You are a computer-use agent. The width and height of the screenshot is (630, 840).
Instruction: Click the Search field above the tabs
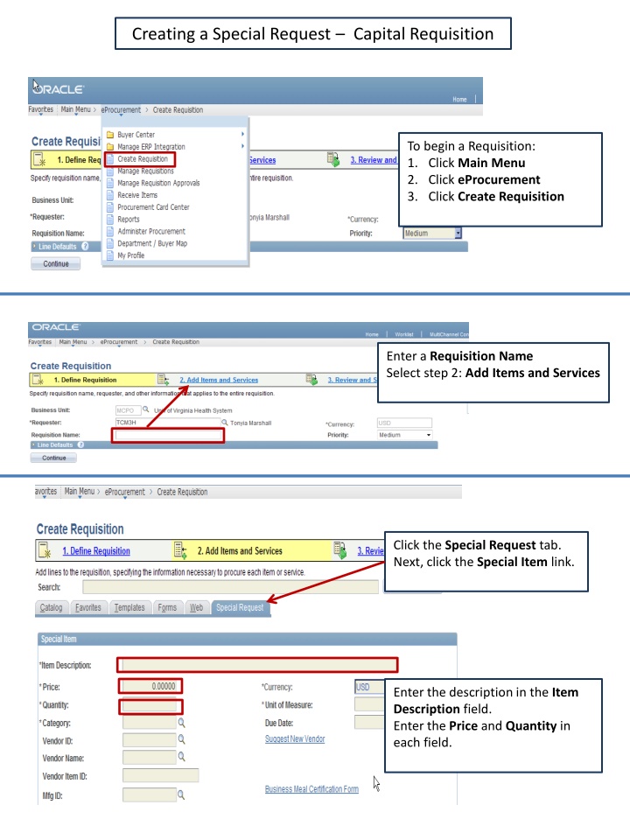[230, 586]
